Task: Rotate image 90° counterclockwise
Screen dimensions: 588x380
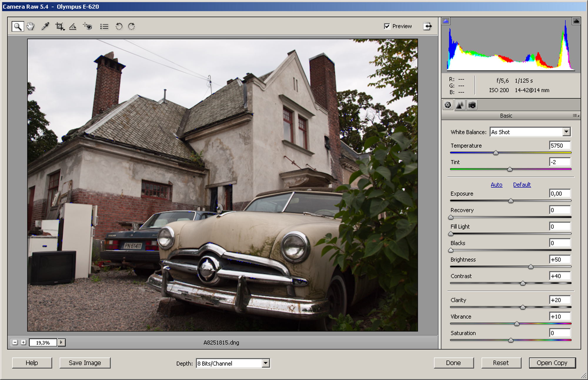Action: click(x=119, y=26)
